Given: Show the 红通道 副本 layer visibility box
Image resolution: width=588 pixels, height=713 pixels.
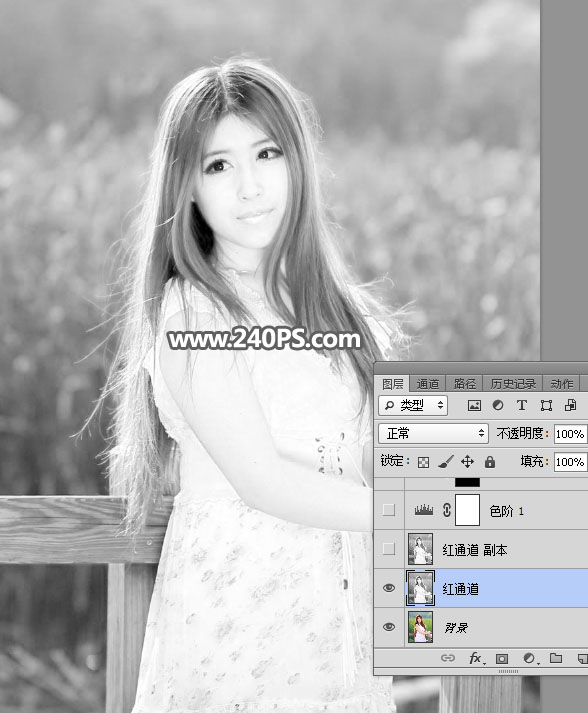Looking at the screenshot, I should [388, 549].
